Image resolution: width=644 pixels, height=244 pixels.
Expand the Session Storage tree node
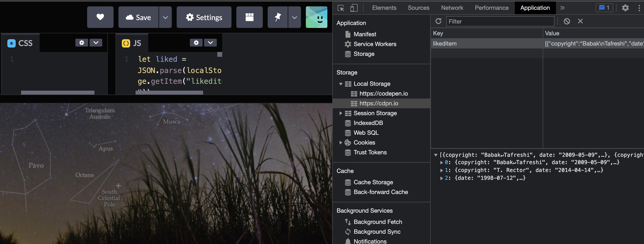[341, 113]
